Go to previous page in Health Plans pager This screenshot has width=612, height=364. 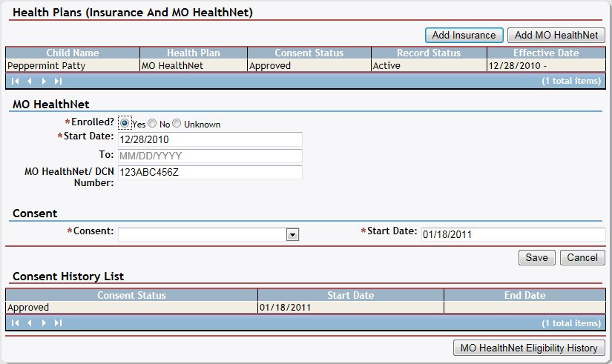tap(30, 81)
